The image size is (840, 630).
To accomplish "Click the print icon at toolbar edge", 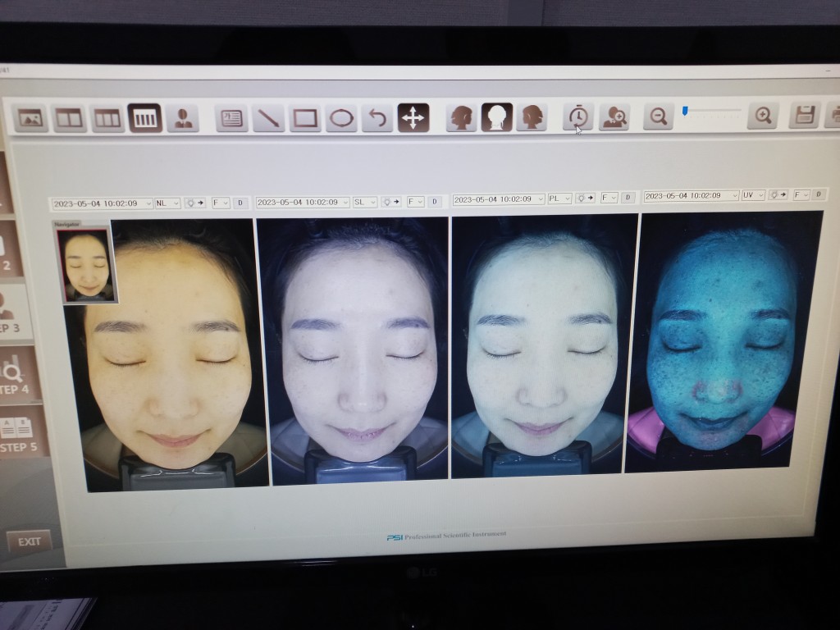I will (833, 115).
